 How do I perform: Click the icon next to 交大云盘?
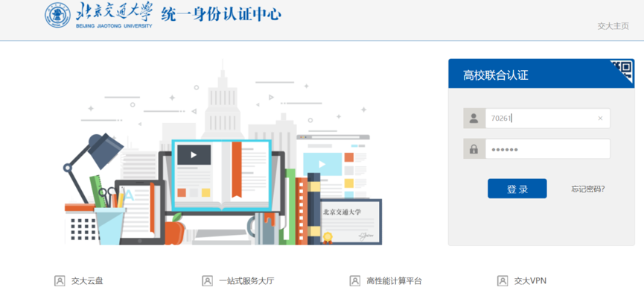(60, 281)
